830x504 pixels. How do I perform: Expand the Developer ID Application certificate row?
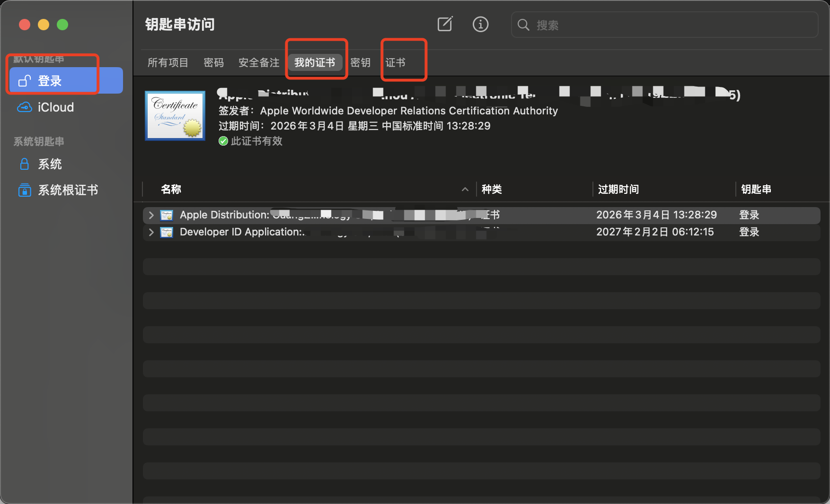[x=151, y=232]
